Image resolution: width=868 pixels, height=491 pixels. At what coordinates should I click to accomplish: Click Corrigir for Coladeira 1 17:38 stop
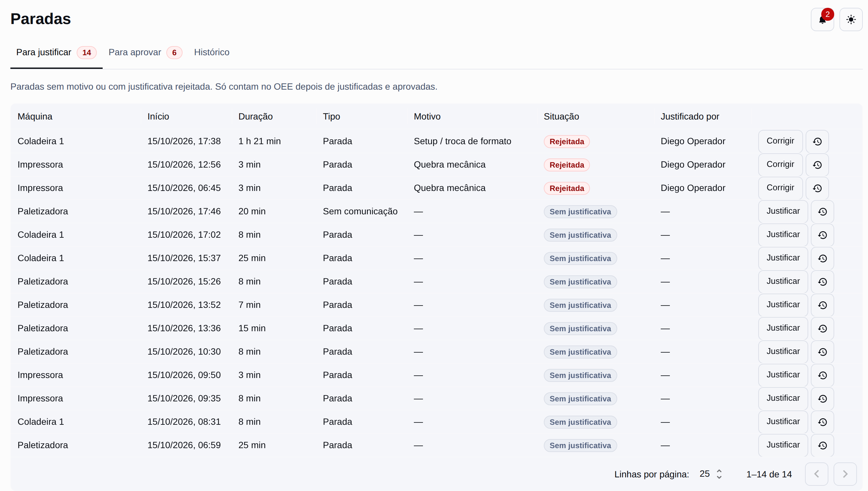(x=780, y=141)
